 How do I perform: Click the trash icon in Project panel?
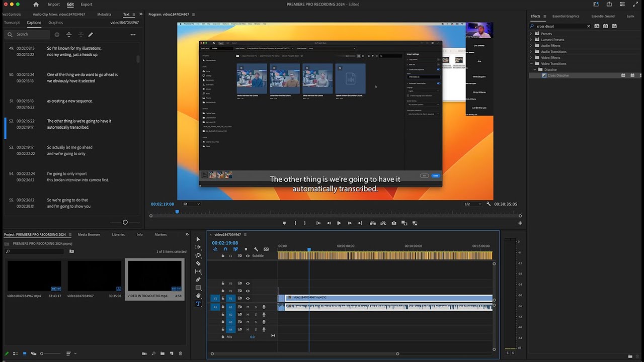[181, 353]
